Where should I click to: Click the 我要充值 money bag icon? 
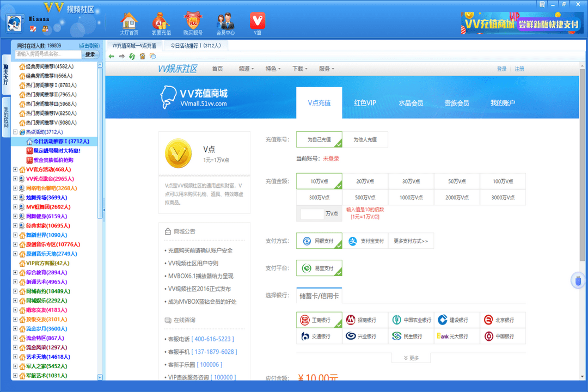tap(161, 23)
